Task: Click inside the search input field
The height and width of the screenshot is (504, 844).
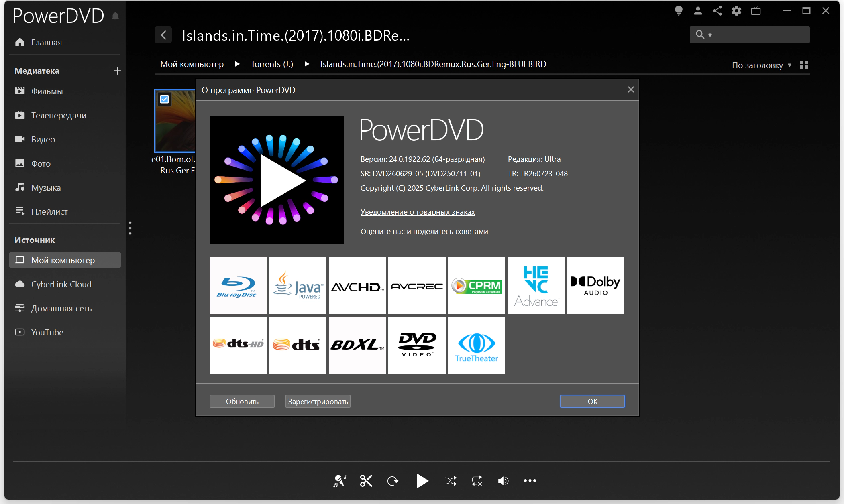Action: (x=761, y=35)
